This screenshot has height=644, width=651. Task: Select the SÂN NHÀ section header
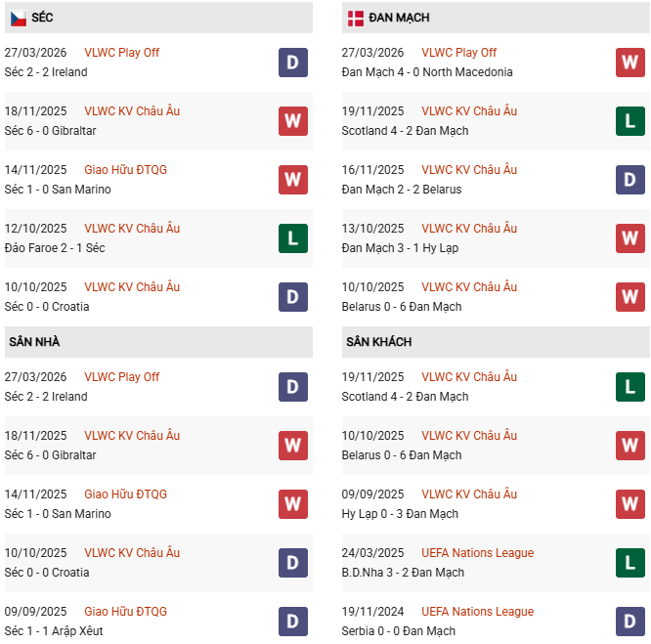[x=34, y=342]
